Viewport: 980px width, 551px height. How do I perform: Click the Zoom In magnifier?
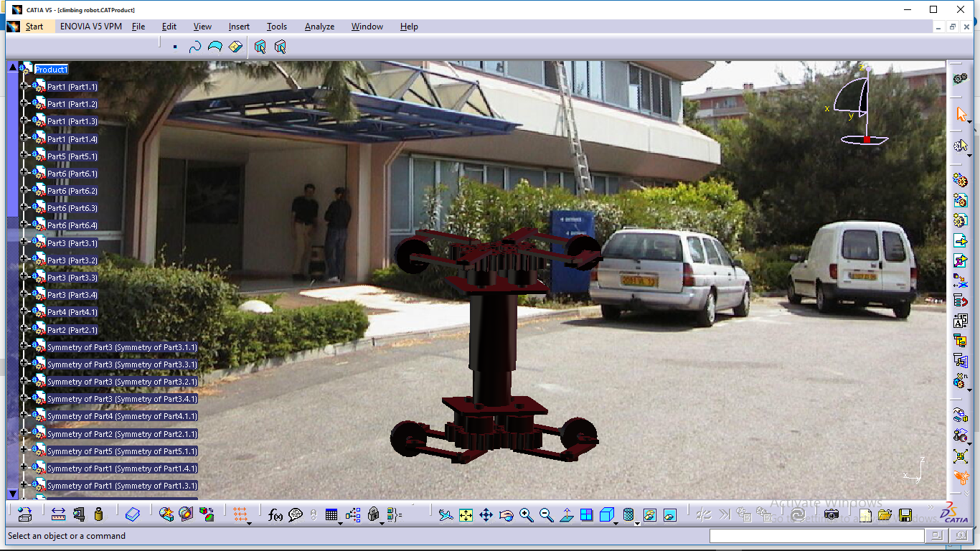tap(526, 514)
